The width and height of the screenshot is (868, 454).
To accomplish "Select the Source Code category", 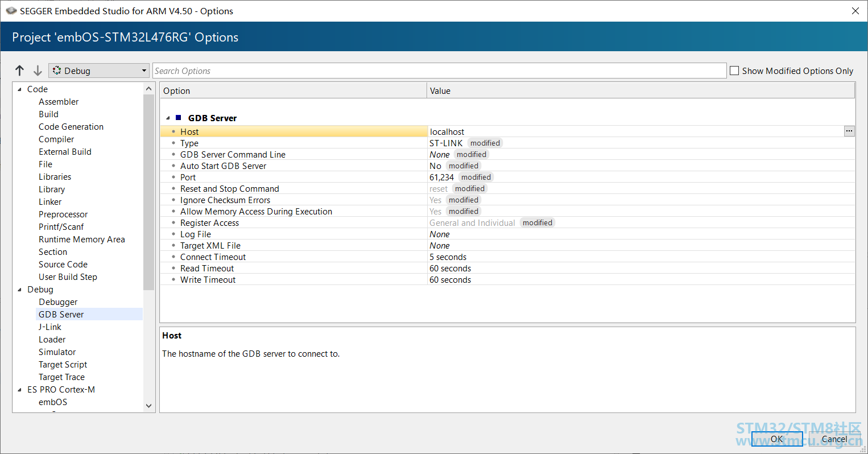I will click(63, 265).
